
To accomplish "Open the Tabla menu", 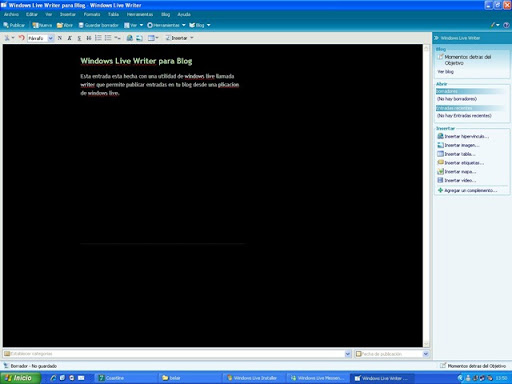I will click(113, 14).
